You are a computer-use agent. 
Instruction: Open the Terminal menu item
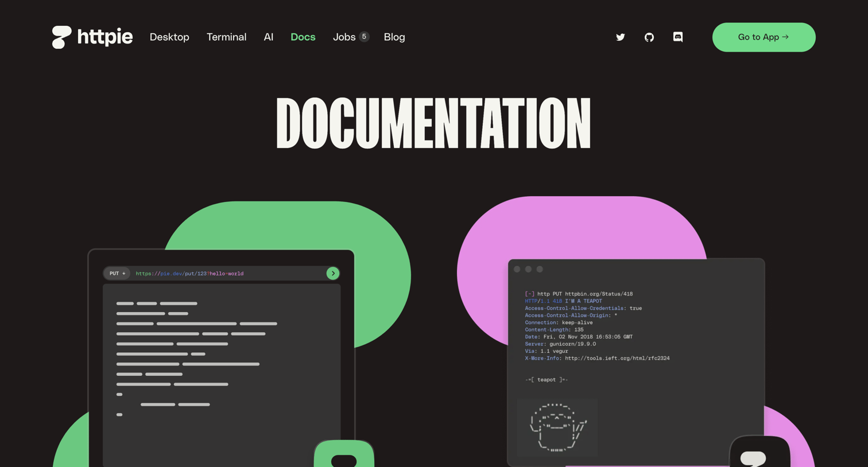[x=226, y=37]
